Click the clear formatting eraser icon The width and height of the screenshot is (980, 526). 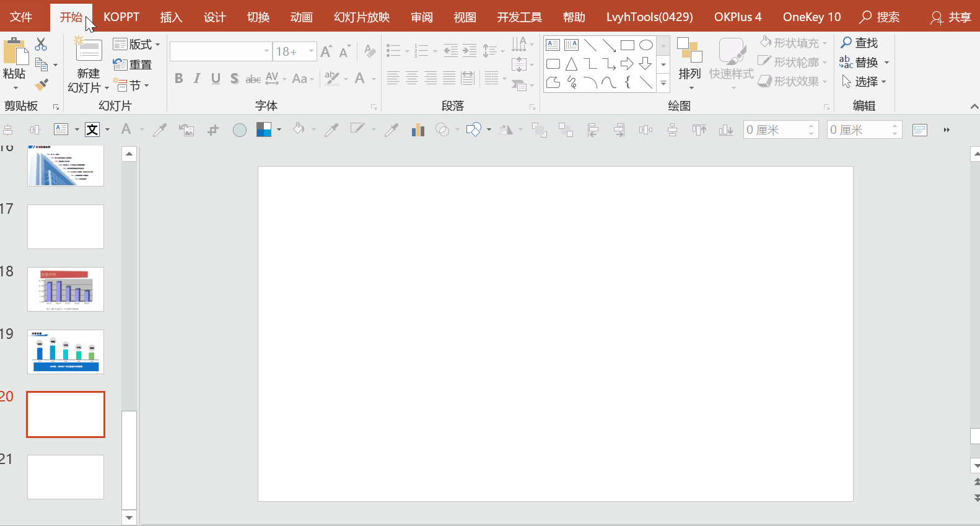pyautogui.click(x=370, y=51)
